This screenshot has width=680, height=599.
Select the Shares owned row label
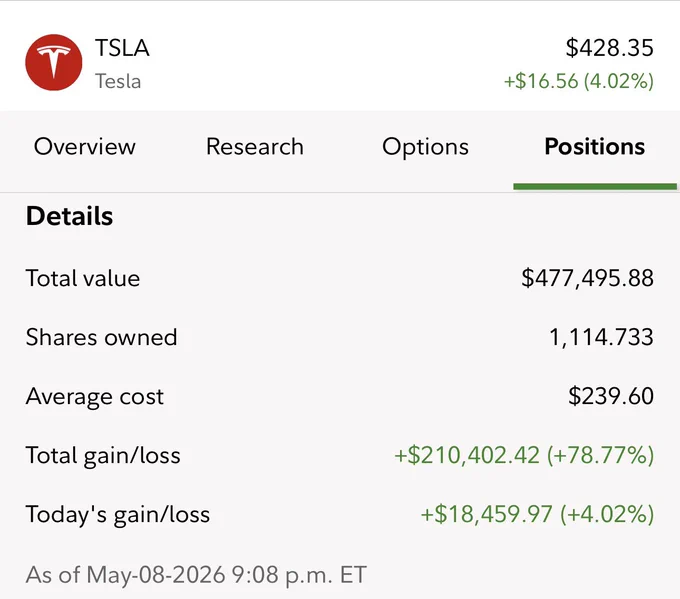[101, 337]
